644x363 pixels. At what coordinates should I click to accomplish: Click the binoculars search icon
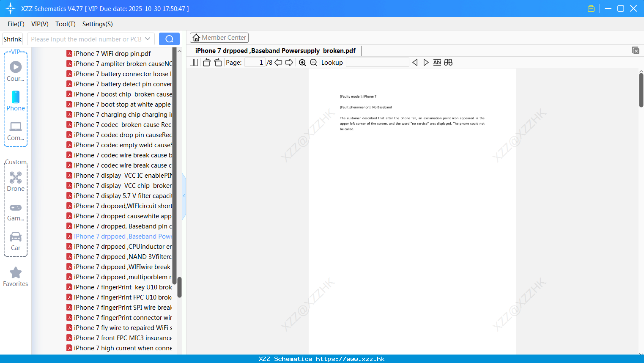click(x=448, y=62)
